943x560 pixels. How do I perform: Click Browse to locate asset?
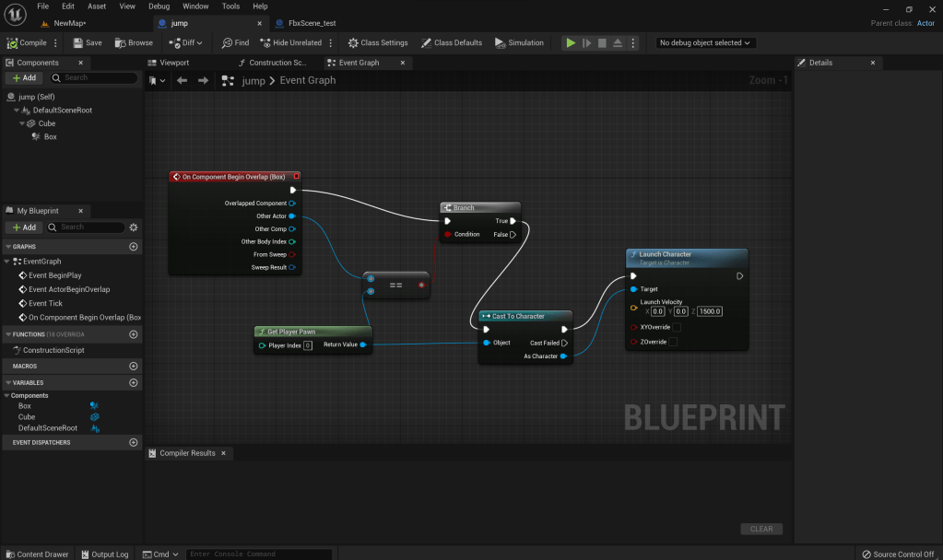134,42
